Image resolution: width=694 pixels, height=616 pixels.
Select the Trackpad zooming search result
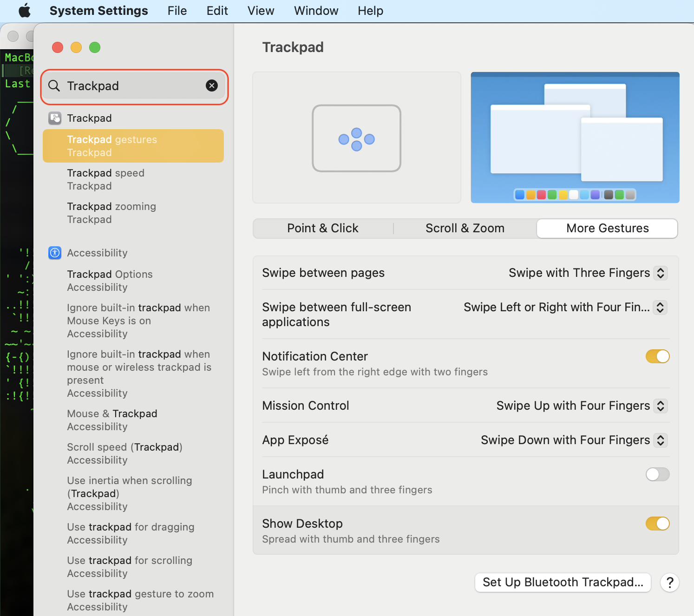point(133,213)
